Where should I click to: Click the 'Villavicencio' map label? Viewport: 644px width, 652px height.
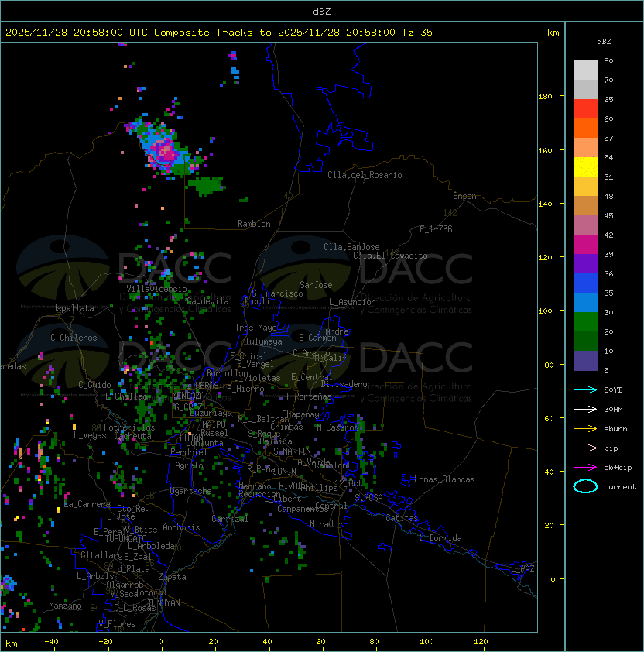(x=156, y=289)
